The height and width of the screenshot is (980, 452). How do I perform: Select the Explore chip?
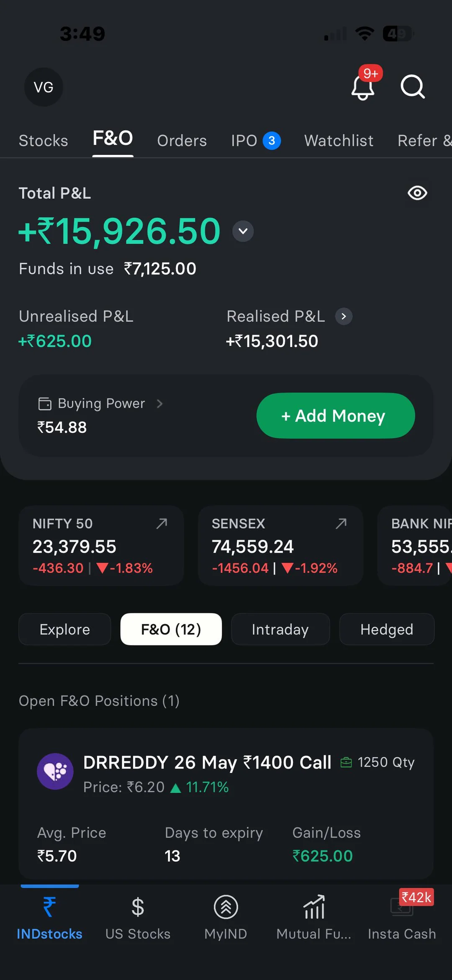pos(65,629)
